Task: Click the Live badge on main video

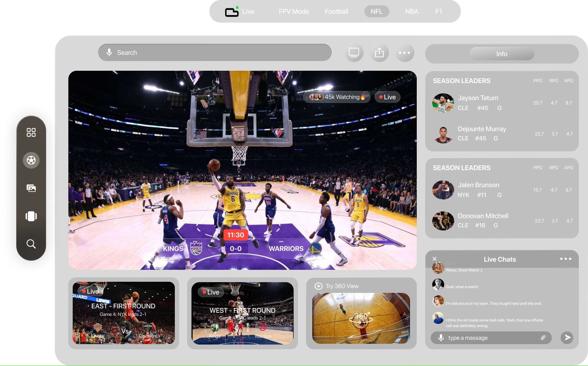Action: click(387, 97)
